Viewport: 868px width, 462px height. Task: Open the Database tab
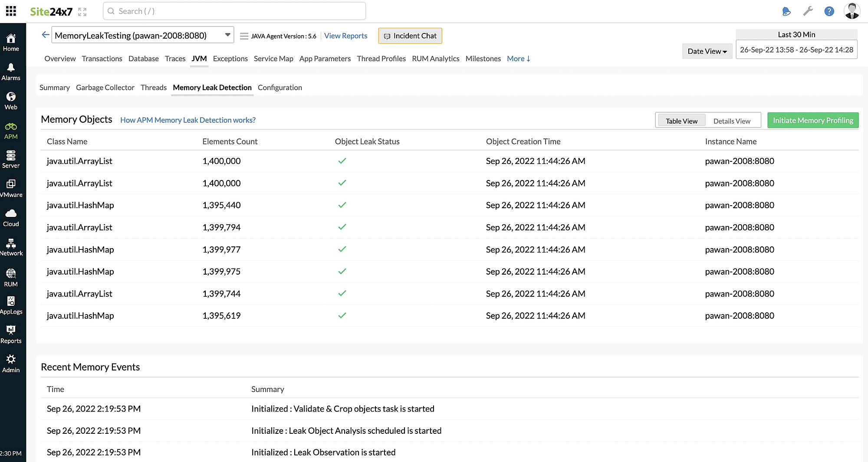144,59
